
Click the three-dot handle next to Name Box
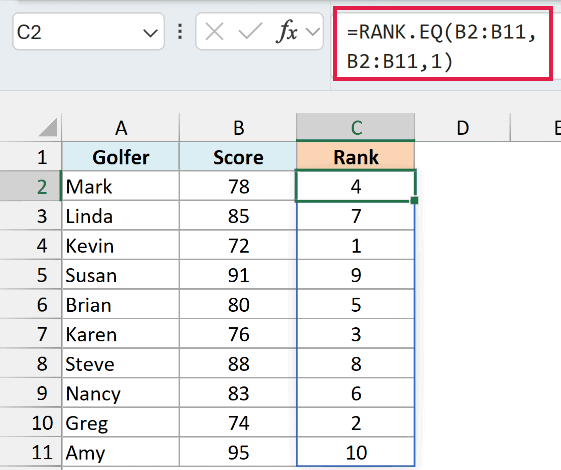pyautogui.click(x=180, y=31)
